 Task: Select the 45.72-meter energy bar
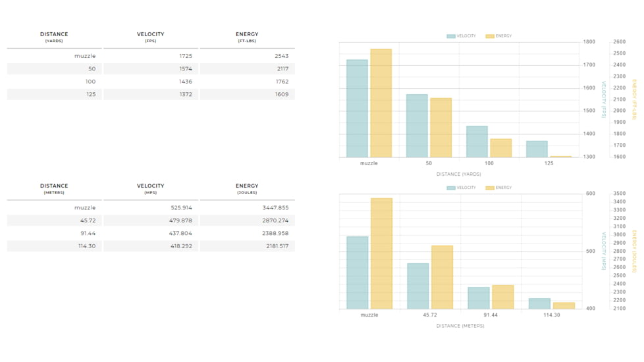(442, 277)
